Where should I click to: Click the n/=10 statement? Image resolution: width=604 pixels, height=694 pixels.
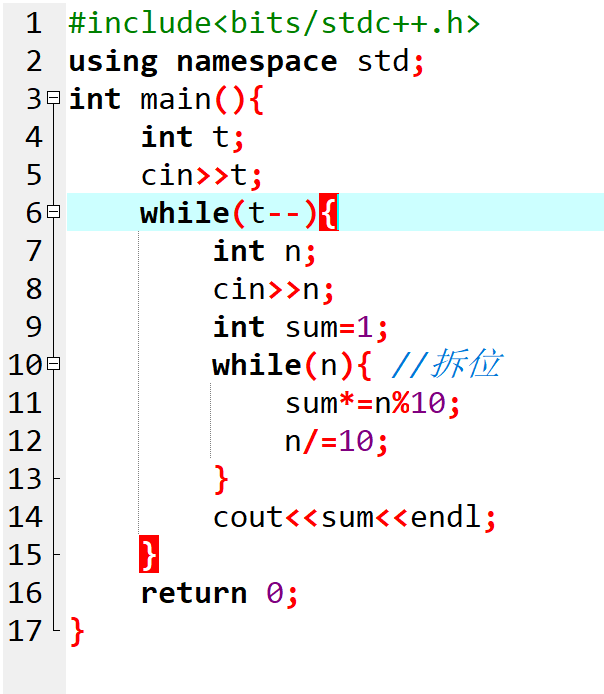tap(336, 441)
